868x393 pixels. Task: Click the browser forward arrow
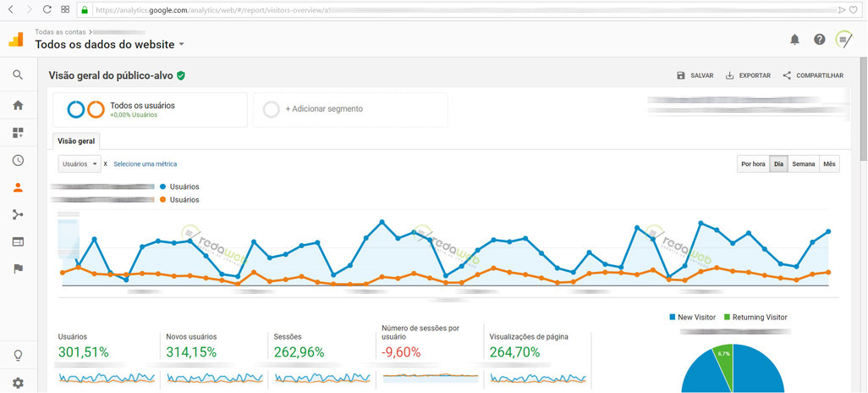pos(30,9)
